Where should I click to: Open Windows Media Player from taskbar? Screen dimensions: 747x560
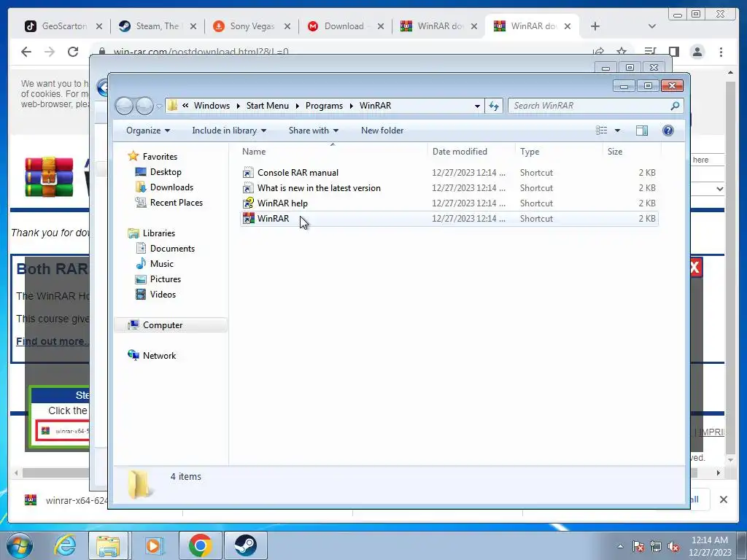(153, 545)
